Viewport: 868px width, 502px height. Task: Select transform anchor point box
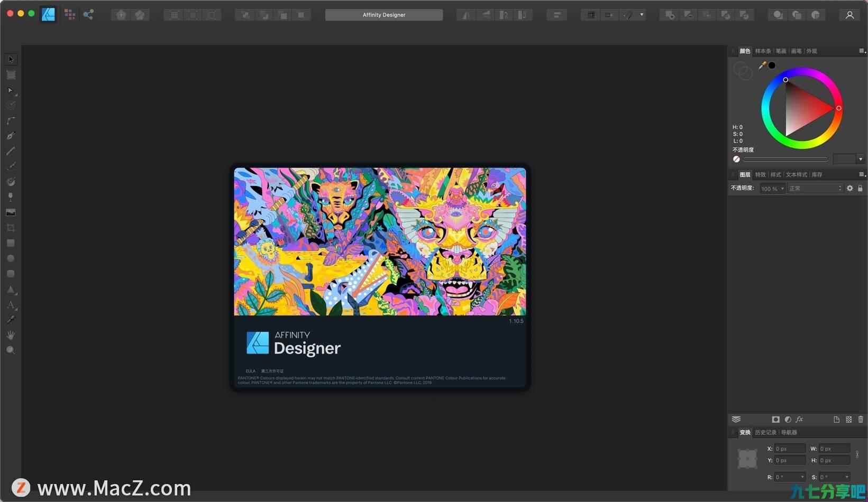(x=747, y=458)
